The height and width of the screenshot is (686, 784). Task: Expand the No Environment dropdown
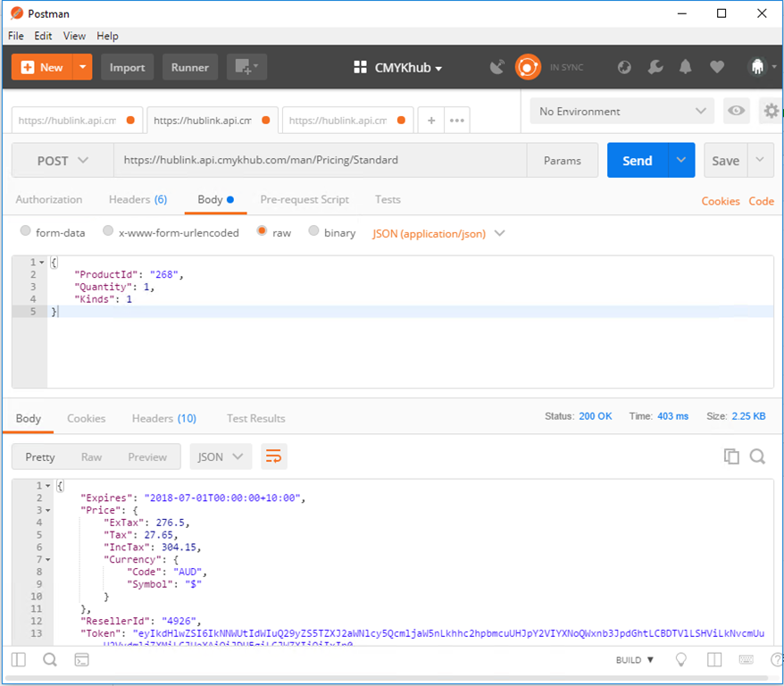[621, 111]
